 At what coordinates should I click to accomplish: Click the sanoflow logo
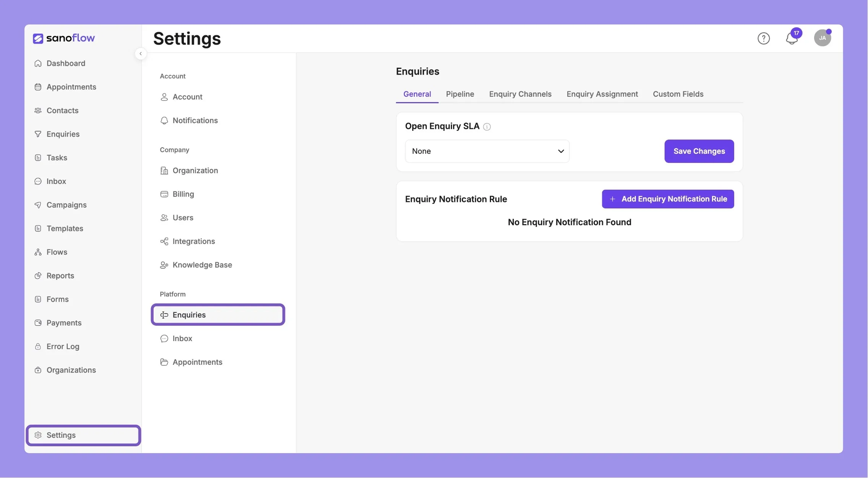(x=63, y=38)
